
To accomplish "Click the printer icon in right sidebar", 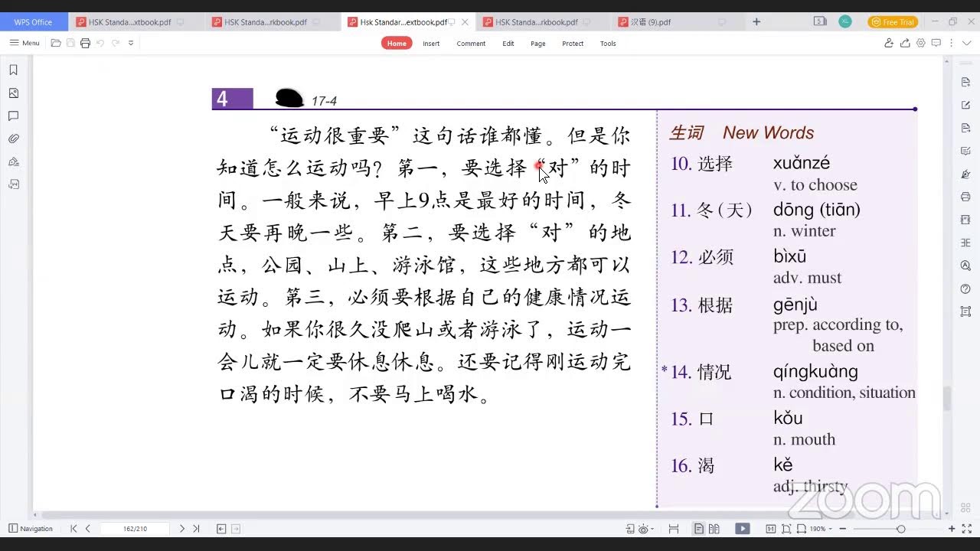I will (965, 197).
